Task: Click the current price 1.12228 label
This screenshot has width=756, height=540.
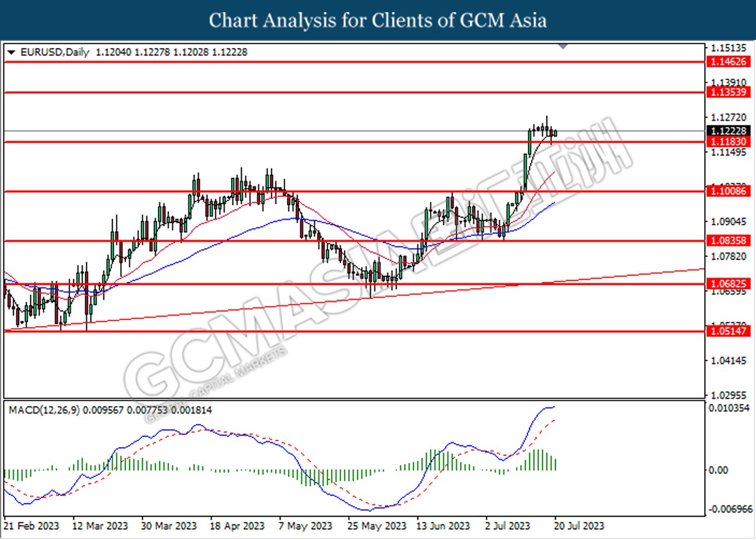Action: pos(728,131)
